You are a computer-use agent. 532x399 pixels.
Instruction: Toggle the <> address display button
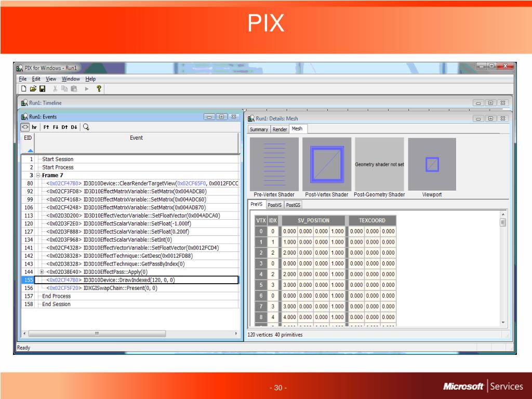(x=25, y=127)
